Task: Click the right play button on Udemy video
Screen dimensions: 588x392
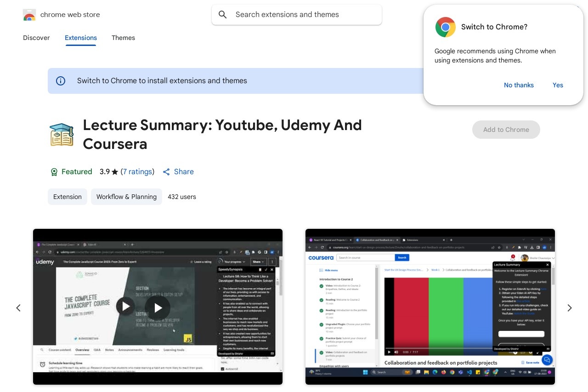Action: (158, 307)
